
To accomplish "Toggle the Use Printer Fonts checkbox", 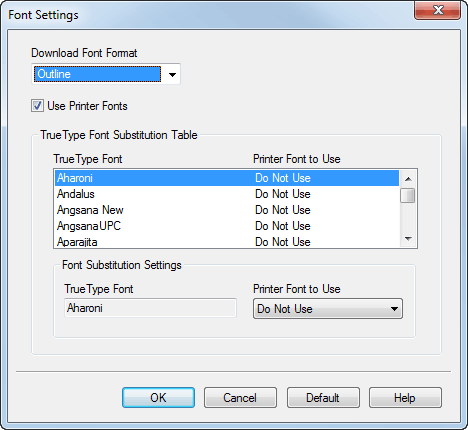I will click(x=37, y=106).
